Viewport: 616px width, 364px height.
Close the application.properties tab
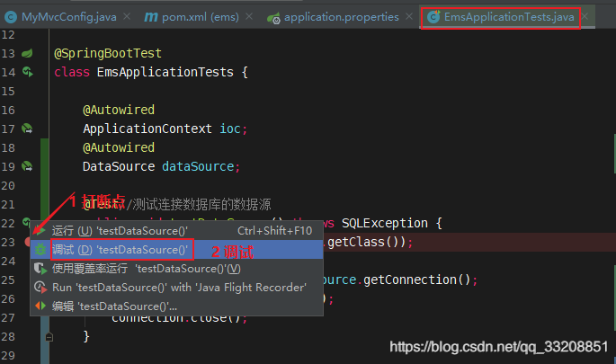point(409,16)
